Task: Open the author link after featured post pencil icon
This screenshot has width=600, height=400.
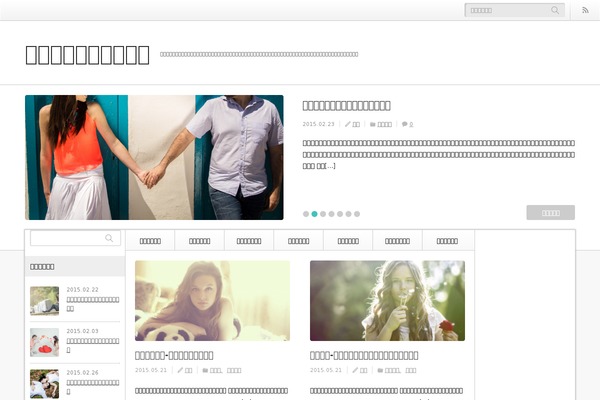Action: tap(356, 124)
